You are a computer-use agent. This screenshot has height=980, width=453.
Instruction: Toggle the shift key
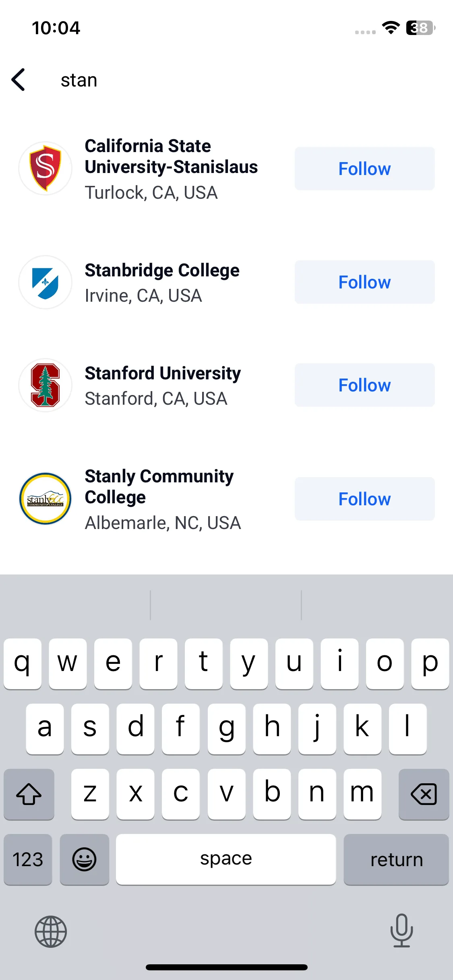pos(29,794)
